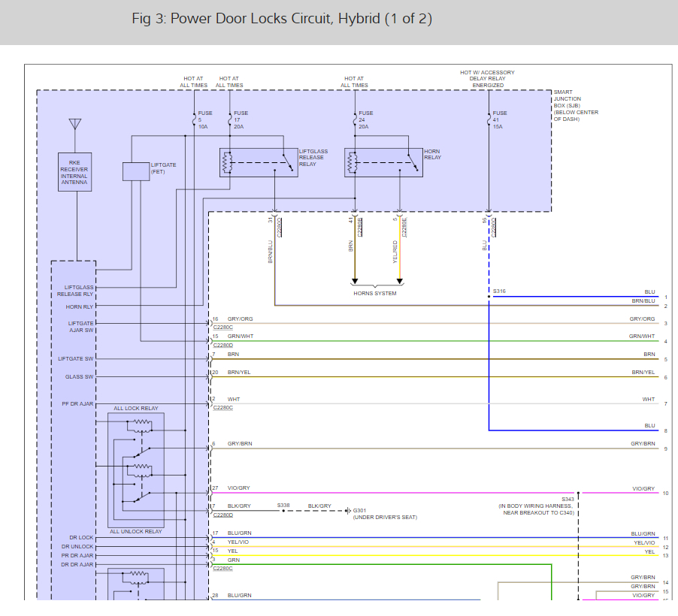Open the C2280D link under BLK/GRY
Image resolution: width=678 pixels, height=616 pixels.
click(x=223, y=515)
